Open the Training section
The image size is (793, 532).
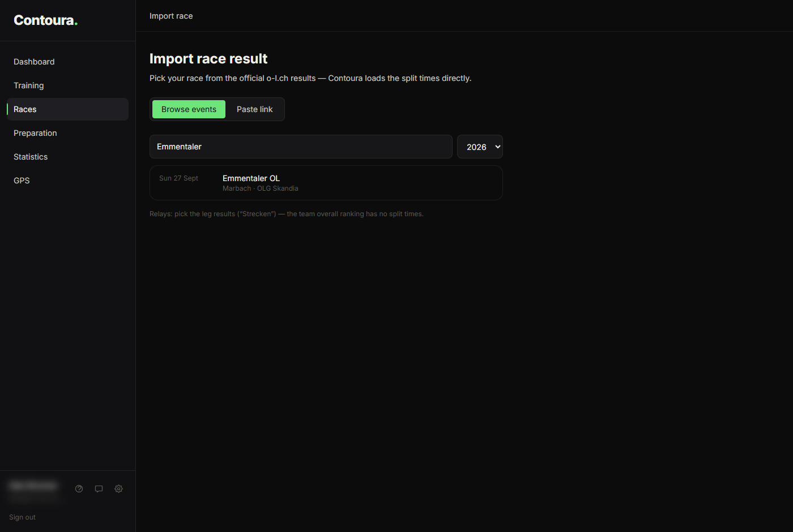pos(67,85)
